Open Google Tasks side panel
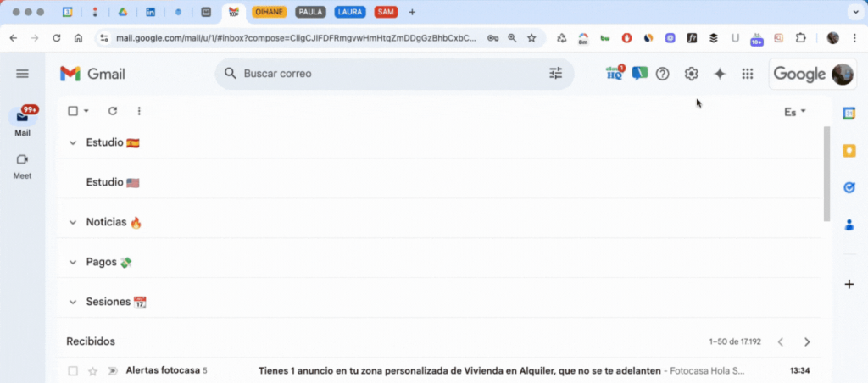 tap(849, 187)
